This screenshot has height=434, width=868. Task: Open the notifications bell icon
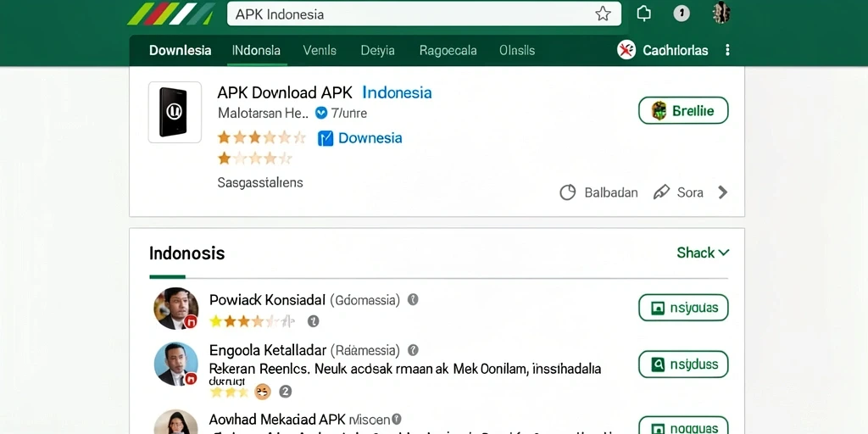pos(644,14)
